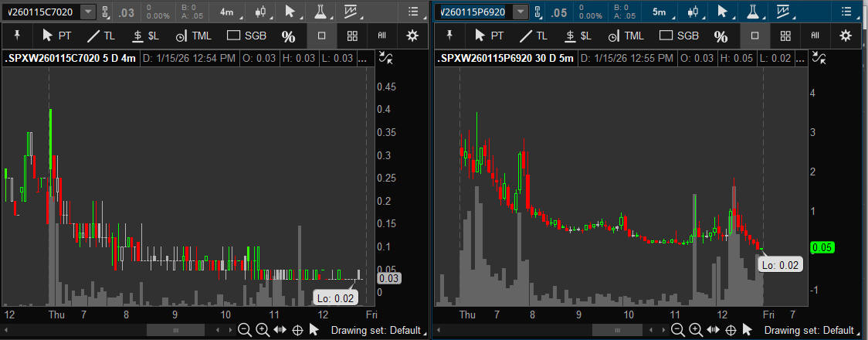This screenshot has width=868, height=340.
Task: Open chart settings gear in left chart
Action: pos(413,36)
